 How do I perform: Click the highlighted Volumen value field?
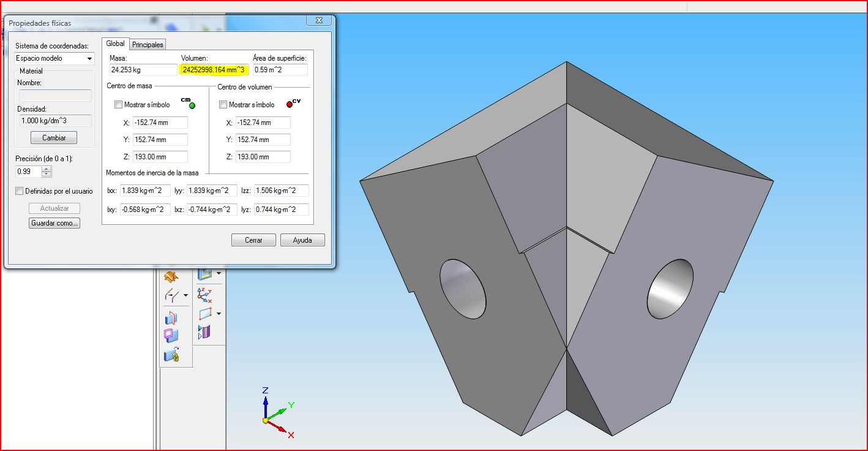[214, 70]
